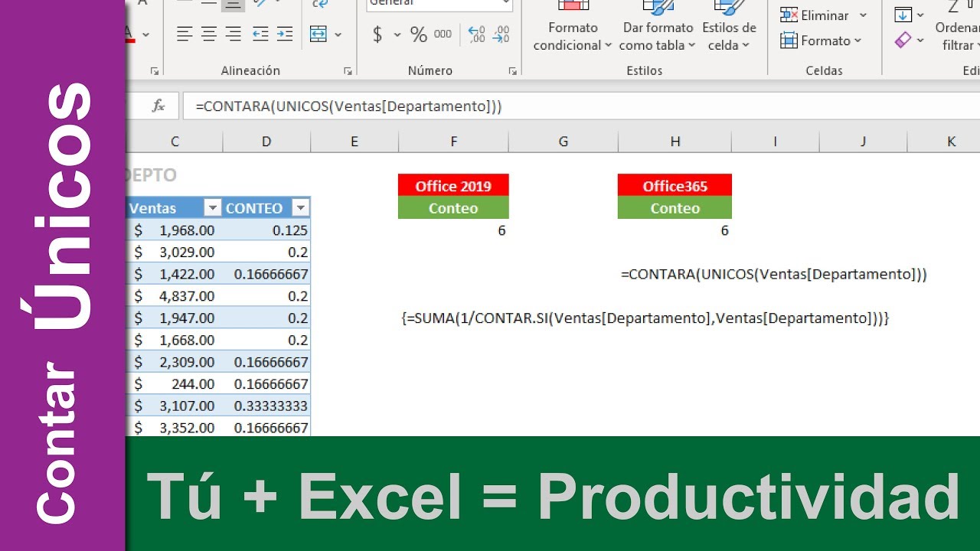Select the Conteo cell under Office 2019
The width and height of the screenshot is (980, 551).
453,208
